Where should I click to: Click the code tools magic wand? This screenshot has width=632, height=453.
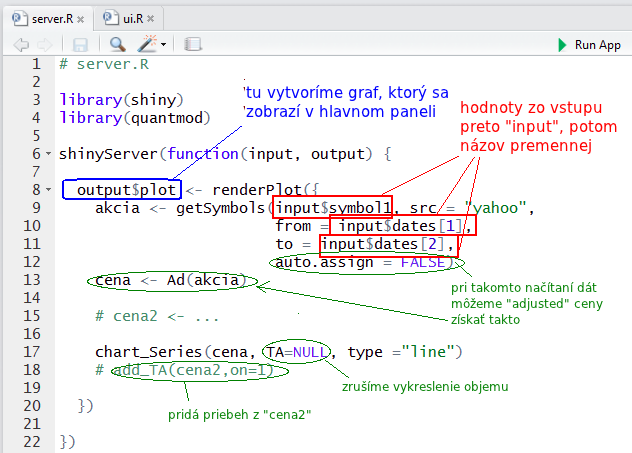[148, 44]
